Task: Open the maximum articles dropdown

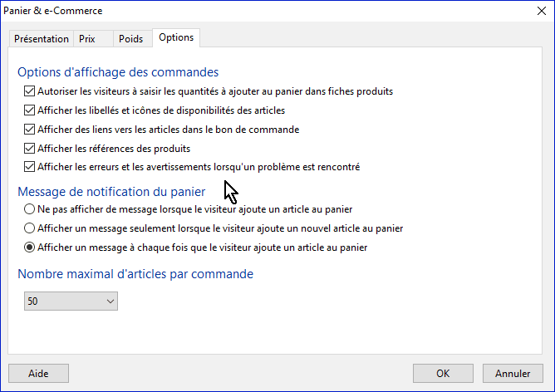Action: [71, 302]
